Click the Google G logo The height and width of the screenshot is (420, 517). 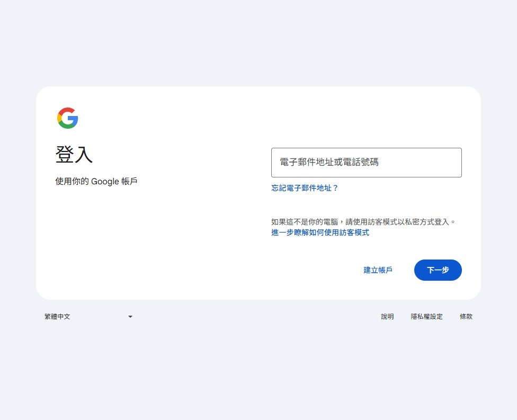[x=68, y=118]
